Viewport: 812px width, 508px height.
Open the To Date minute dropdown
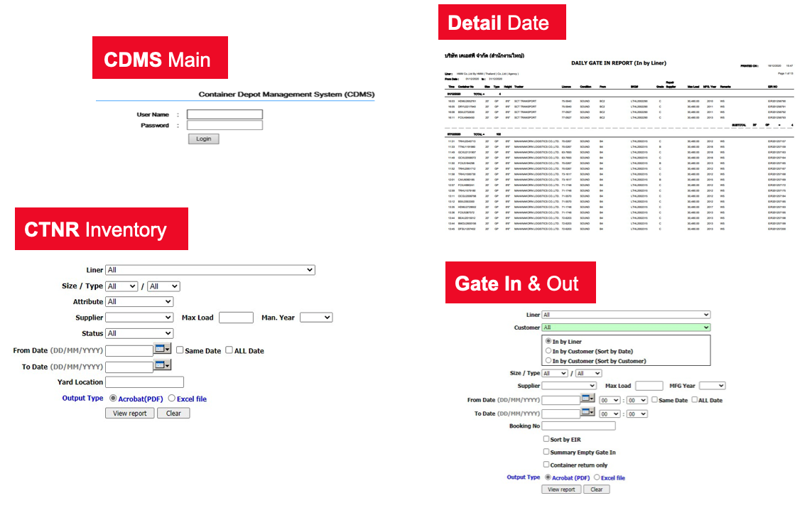[637, 414]
